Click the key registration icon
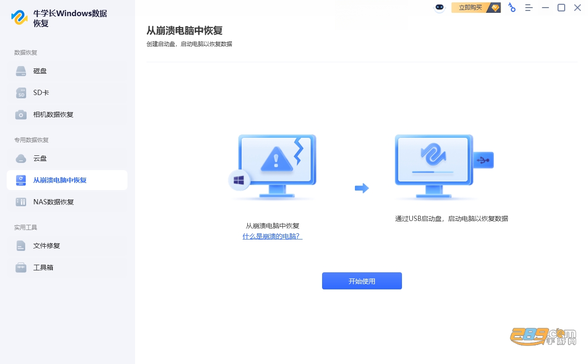588x364 pixels. coord(512,8)
